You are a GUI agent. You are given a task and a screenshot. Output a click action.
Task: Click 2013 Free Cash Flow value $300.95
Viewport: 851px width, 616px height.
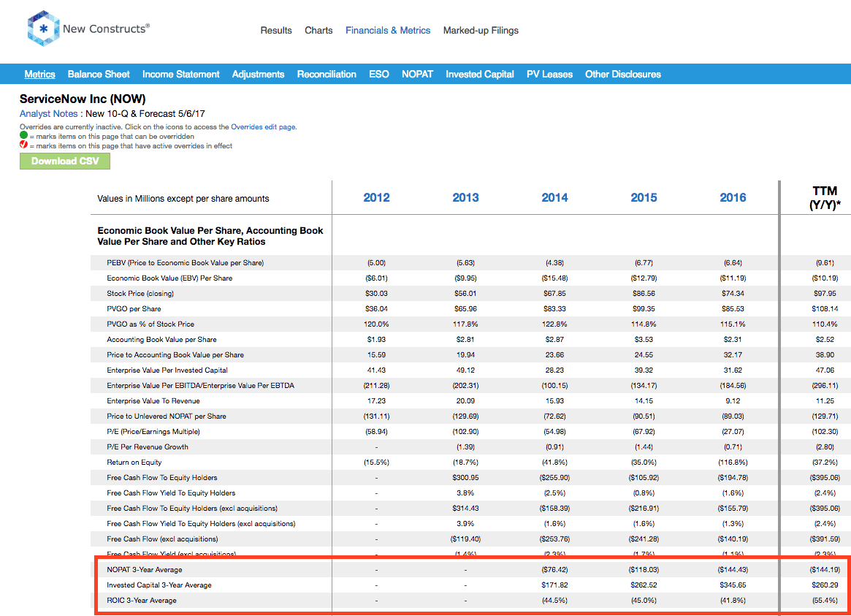pyautogui.click(x=465, y=478)
